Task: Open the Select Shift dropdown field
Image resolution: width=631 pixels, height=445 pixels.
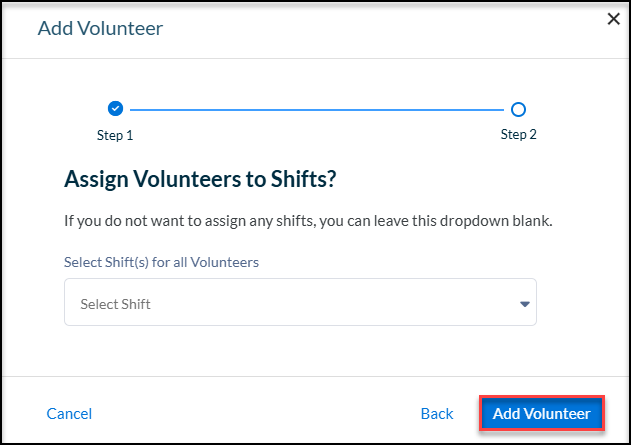Action: click(300, 302)
